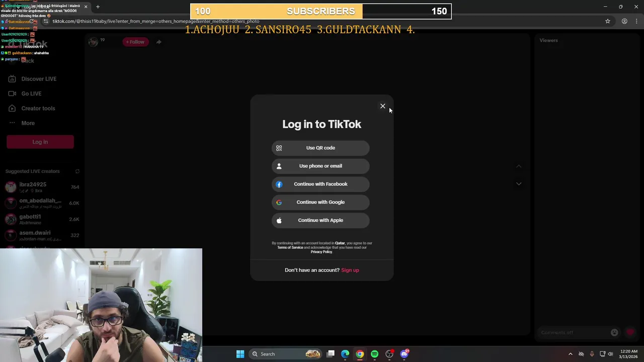Click the person icon beside phone or email
Viewport: 644px width, 362px height.
pos(279,166)
